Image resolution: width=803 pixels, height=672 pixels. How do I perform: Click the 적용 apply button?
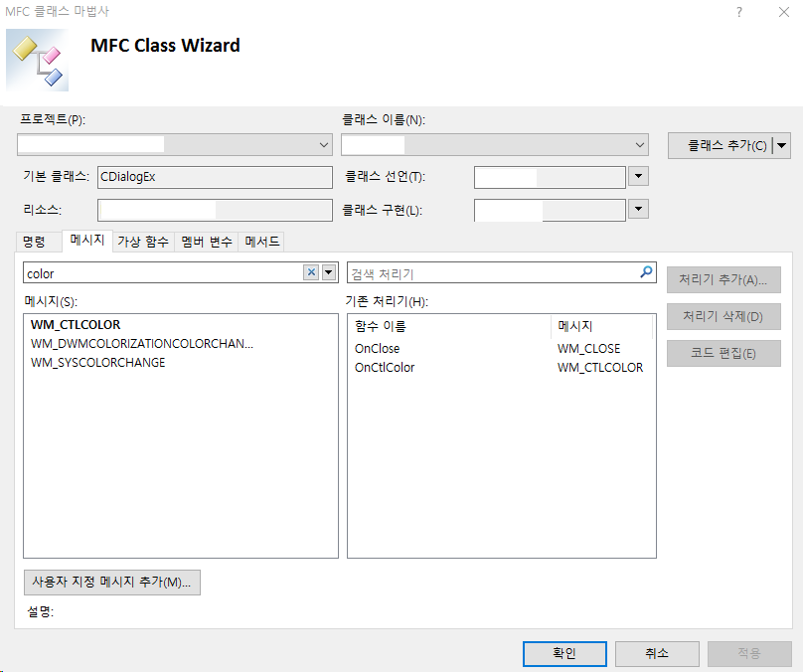click(749, 653)
